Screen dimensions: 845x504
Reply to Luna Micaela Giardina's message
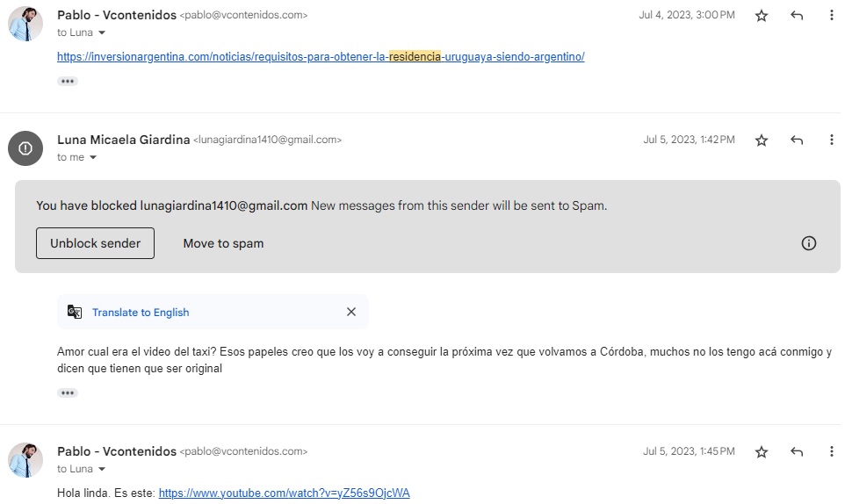pyautogui.click(x=797, y=140)
